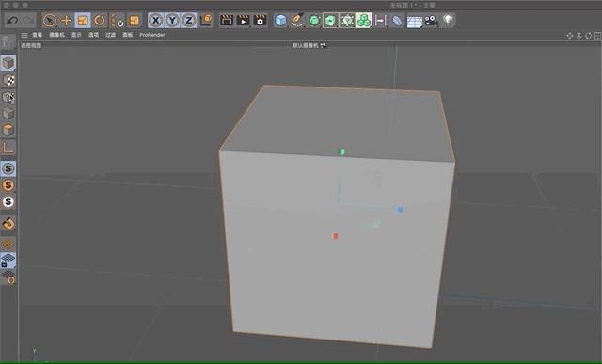Select the Move tool
Image resolution: width=602 pixels, height=364 pixels.
pyautogui.click(x=66, y=21)
